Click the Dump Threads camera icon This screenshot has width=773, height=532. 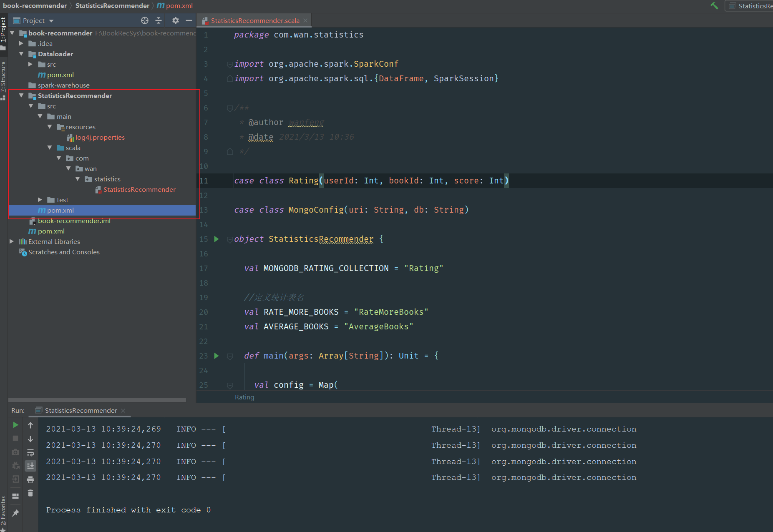pos(15,452)
